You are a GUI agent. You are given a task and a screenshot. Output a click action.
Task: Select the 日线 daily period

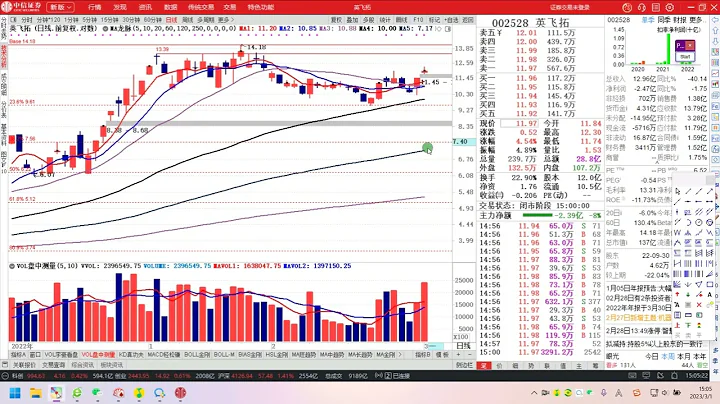pyautogui.click(x=171, y=20)
